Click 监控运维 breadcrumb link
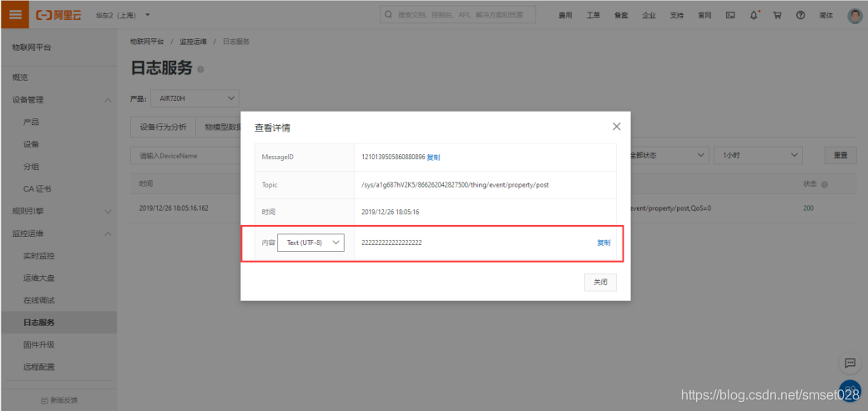Image resolution: width=868 pixels, height=411 pixels. (193, 42)
